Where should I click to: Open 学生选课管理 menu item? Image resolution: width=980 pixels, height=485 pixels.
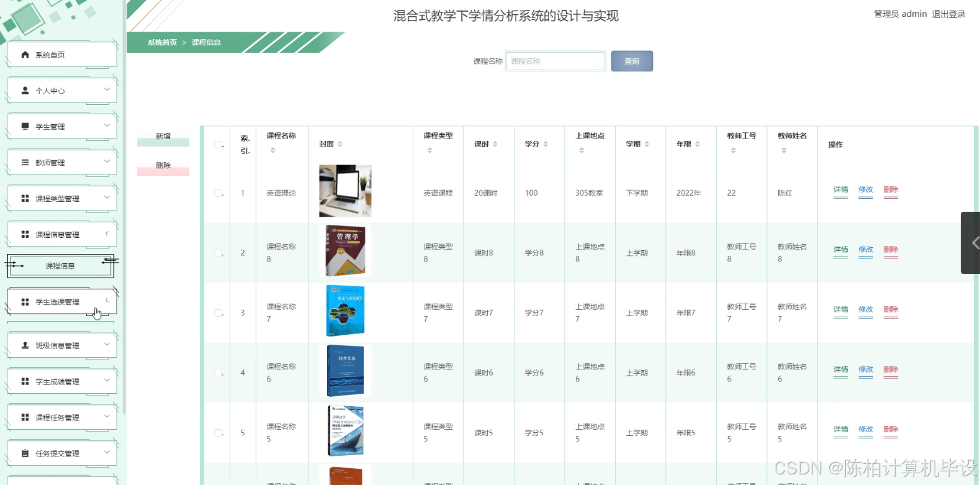62,302
